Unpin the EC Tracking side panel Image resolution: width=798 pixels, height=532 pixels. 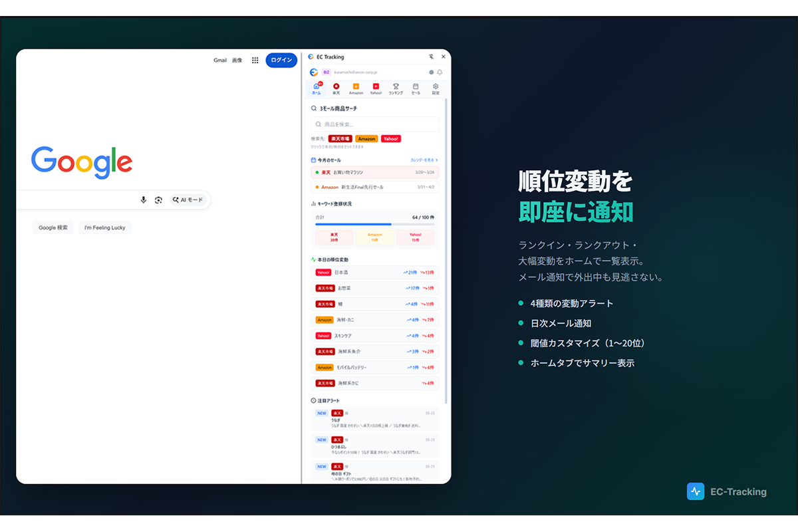[431, 57]
